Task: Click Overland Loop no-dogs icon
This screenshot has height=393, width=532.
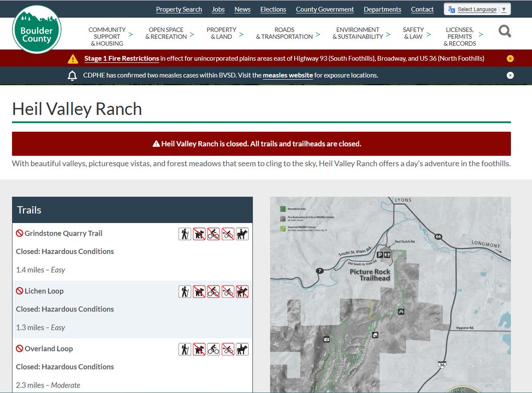Action: pos(199,349)
